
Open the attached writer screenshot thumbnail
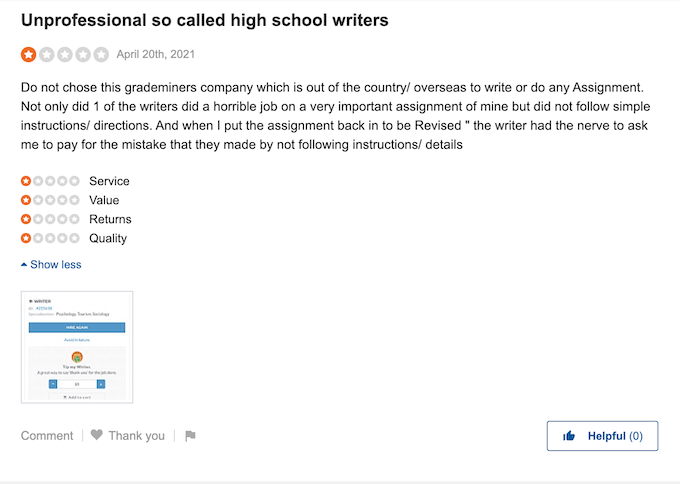click(77, 347)
